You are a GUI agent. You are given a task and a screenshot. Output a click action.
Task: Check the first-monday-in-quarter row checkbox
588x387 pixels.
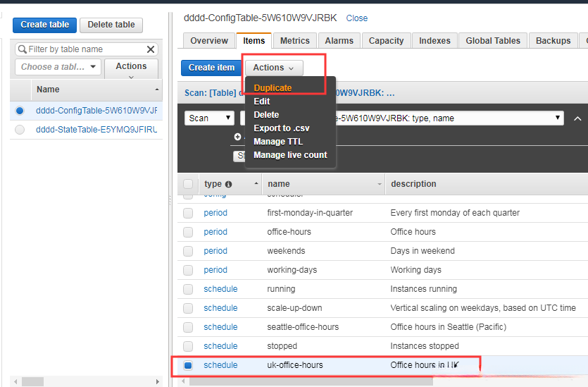coord(188,213)
